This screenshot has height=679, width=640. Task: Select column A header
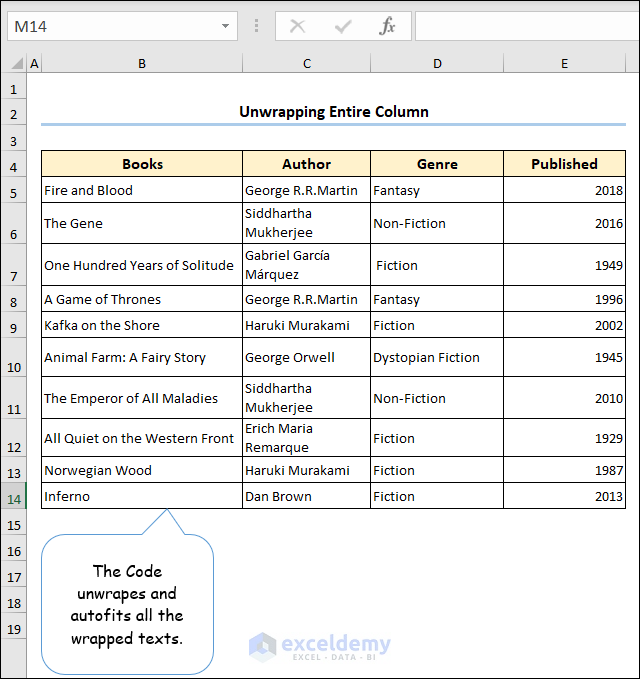(x=34, y=64)
